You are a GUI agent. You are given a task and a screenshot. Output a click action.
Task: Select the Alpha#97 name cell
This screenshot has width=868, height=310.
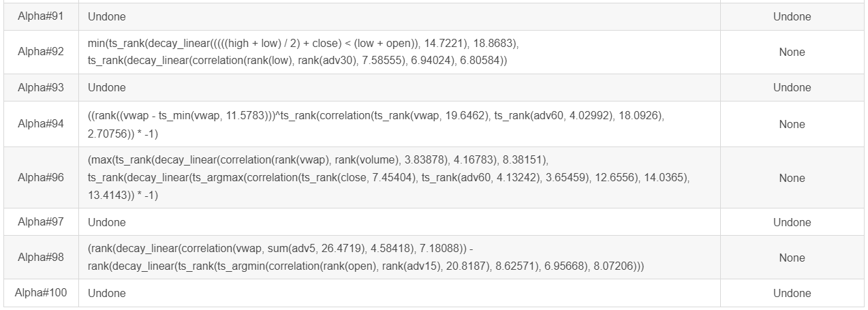click(x=41, y=222)
